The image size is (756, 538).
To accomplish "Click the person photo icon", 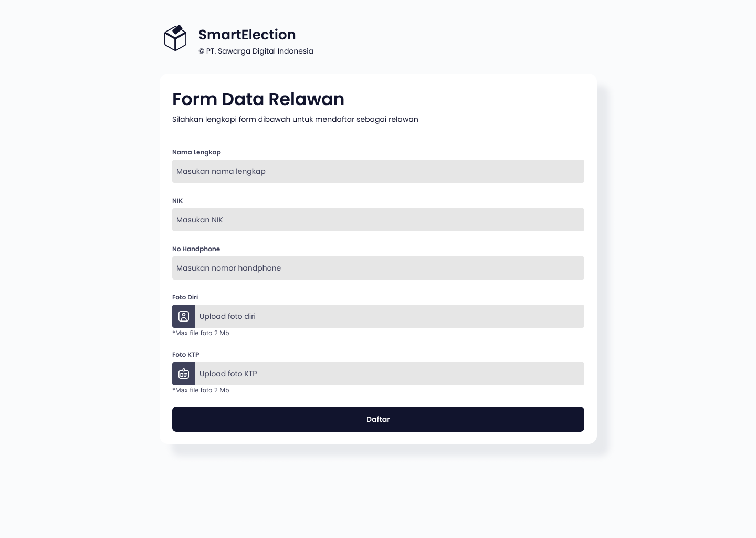I will [184, 316].
